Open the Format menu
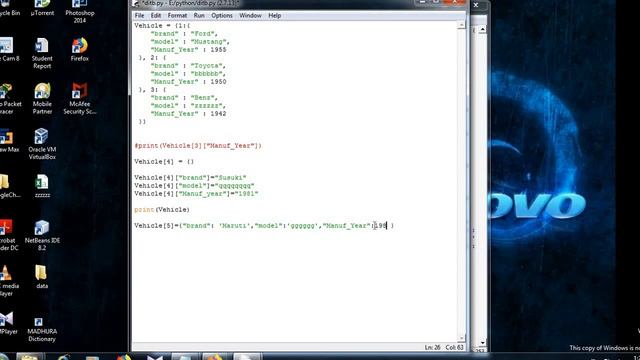Viewport: 640px width, 360px height. pos(177,16)
